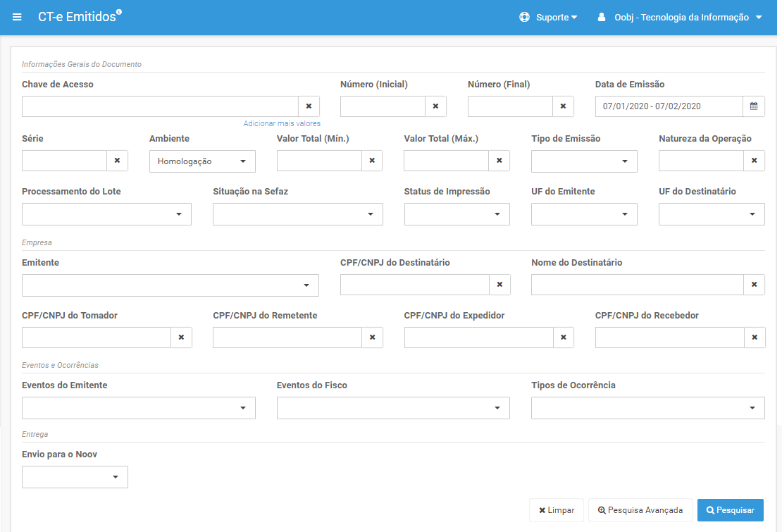Viewport: 782px width, 532px height.
Task: Clear the Número (Inicial) field
Action: pyautogui.click(x=435, y=106)
